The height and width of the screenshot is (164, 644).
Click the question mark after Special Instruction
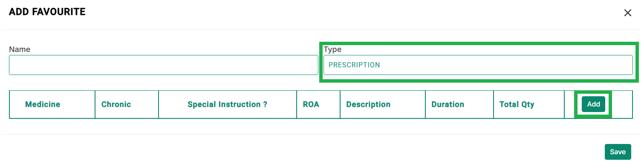265,104
